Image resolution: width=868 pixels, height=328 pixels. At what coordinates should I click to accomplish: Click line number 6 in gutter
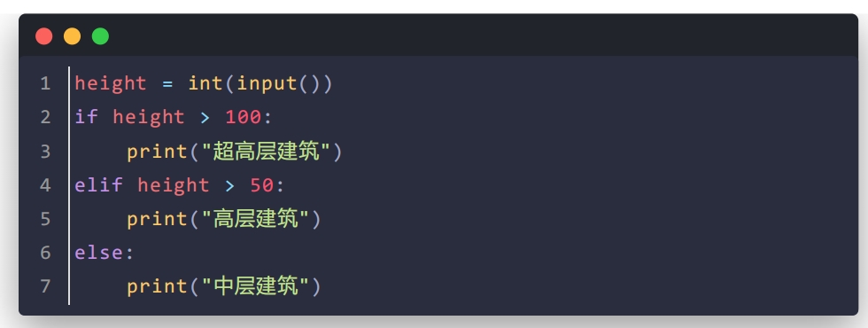[x=45, y=253]
